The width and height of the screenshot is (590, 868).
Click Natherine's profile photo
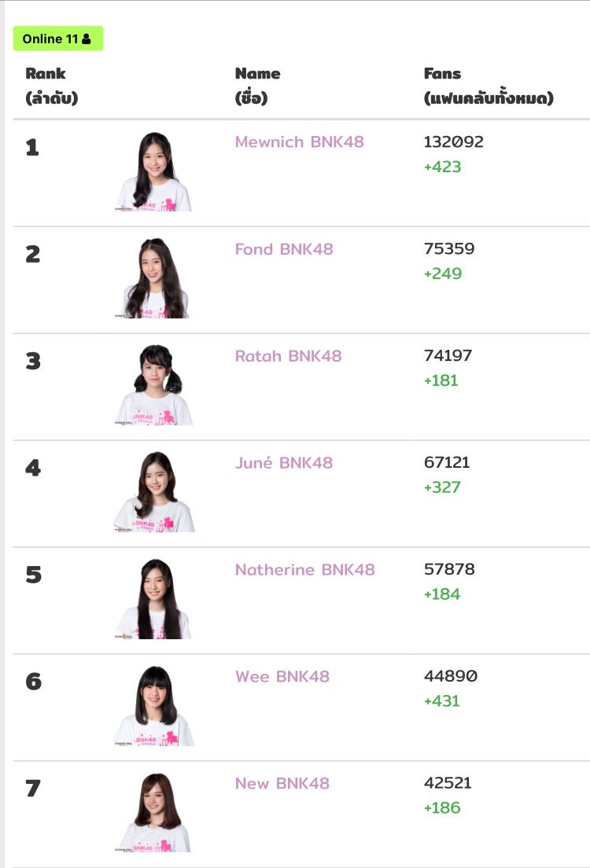154,599
